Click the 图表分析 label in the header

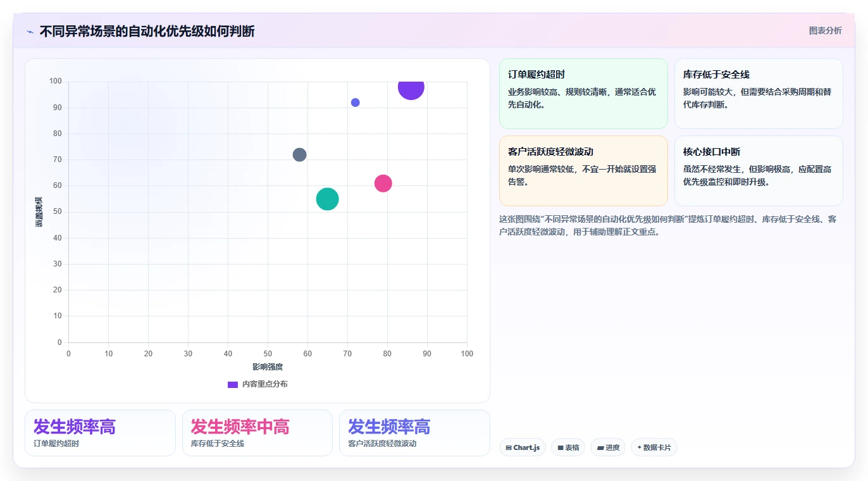point(825,30)
